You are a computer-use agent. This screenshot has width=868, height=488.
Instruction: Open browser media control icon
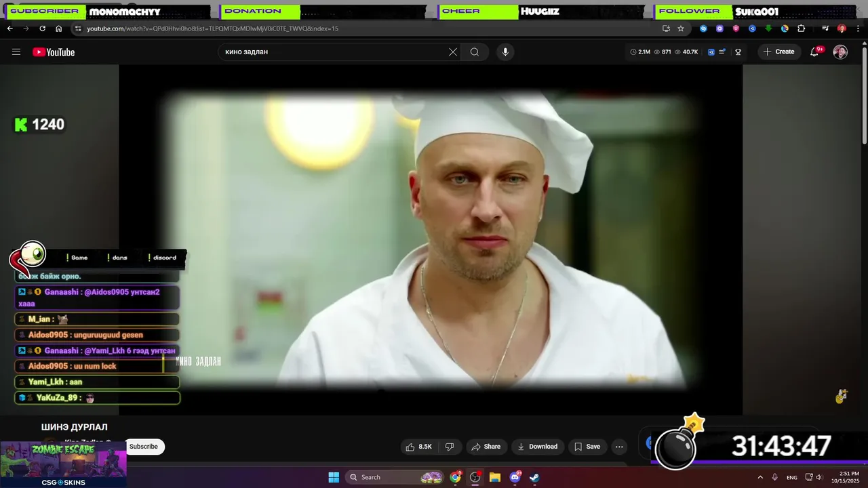[x=825, y=28]
